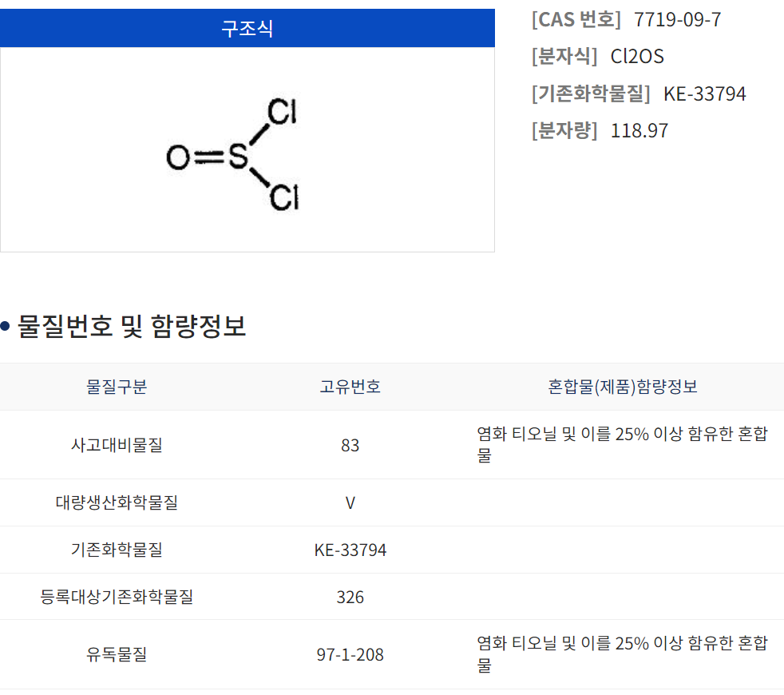Click the 고유번호 column header

[x=350, y=387]
